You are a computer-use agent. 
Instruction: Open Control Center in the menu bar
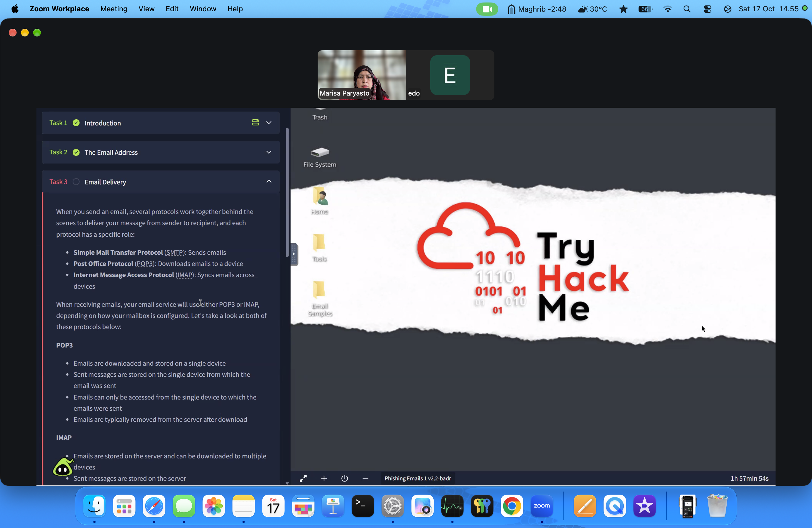[707, 9]
